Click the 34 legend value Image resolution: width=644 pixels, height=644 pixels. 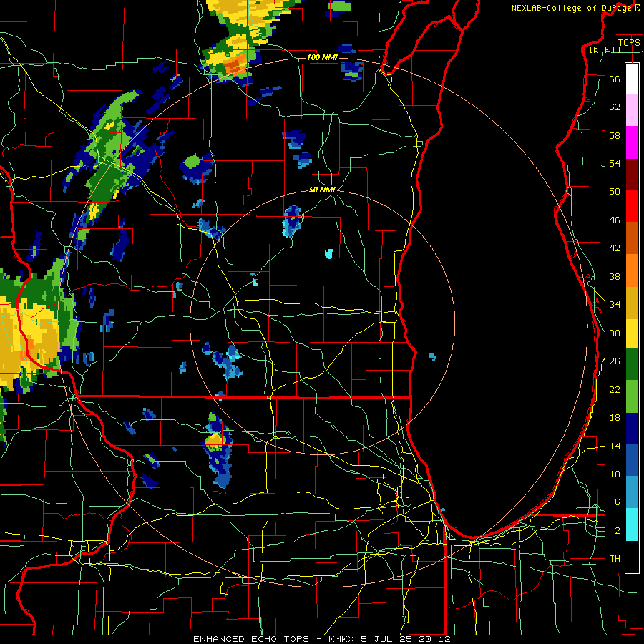click(615, 304)
